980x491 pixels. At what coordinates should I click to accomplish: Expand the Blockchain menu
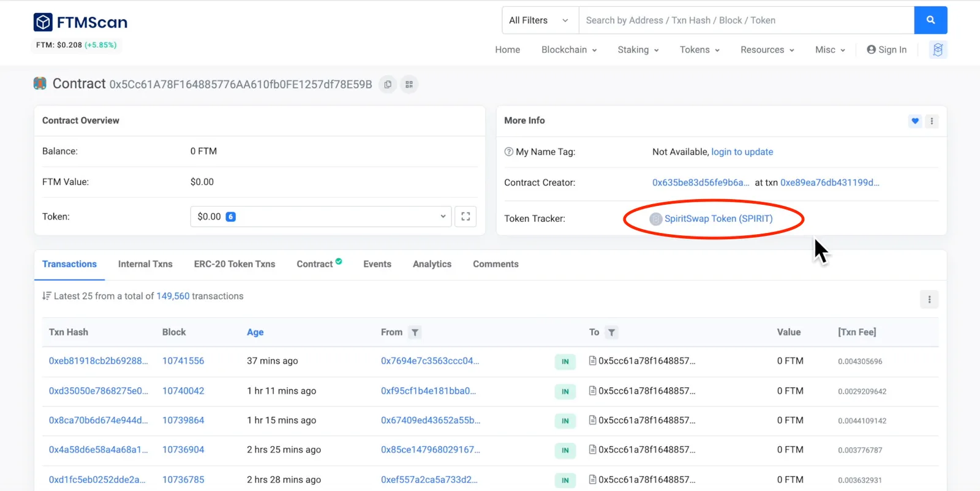point(569,50)
